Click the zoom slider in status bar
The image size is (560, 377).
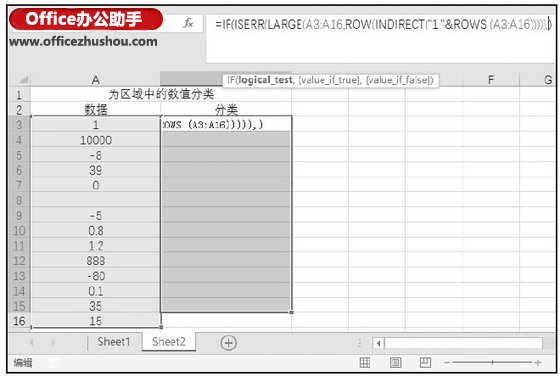[x=492, y=363]
